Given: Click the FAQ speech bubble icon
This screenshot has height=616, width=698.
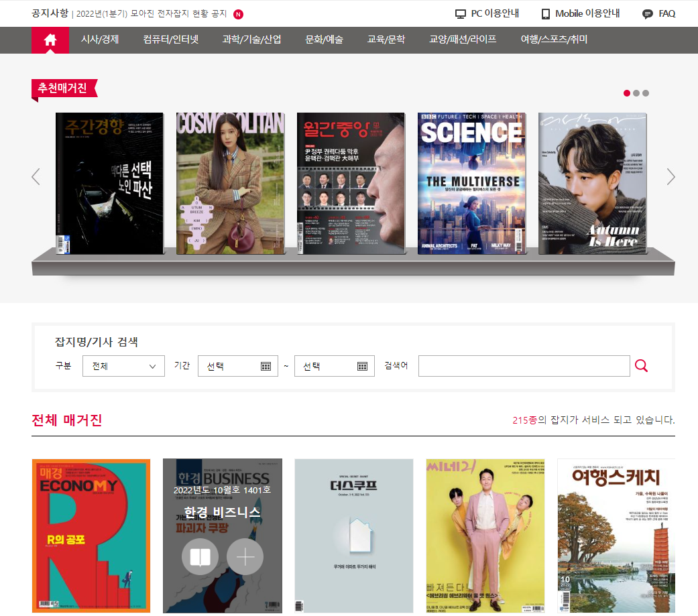Looking at the screenshot, I should pos(647,14).
